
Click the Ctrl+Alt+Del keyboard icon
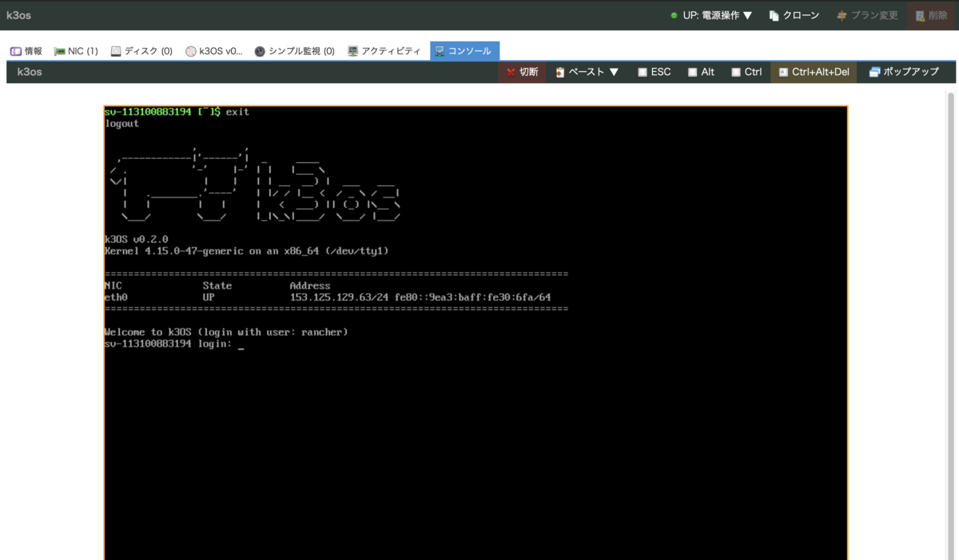tap(783, 72)
